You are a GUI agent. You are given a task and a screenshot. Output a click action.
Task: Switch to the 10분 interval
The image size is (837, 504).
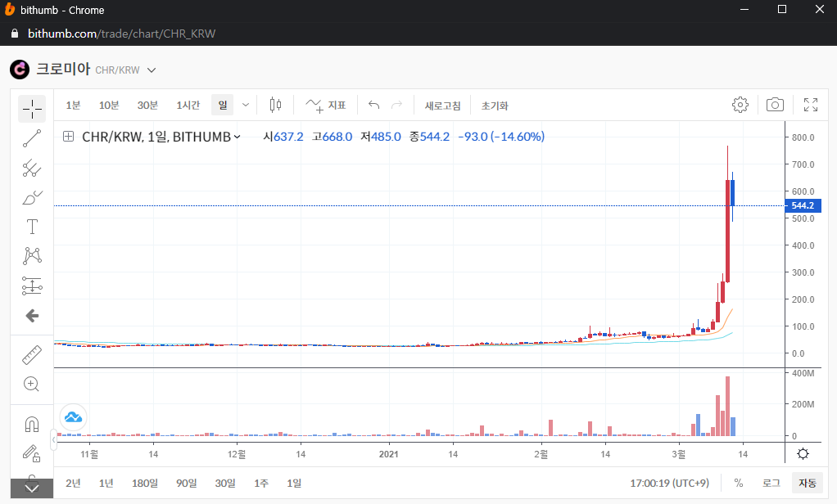tap(109, 105)
